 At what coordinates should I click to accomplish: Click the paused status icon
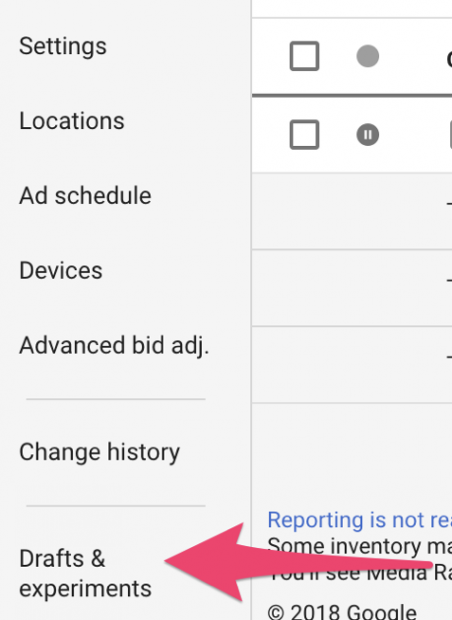coord(368,134)
